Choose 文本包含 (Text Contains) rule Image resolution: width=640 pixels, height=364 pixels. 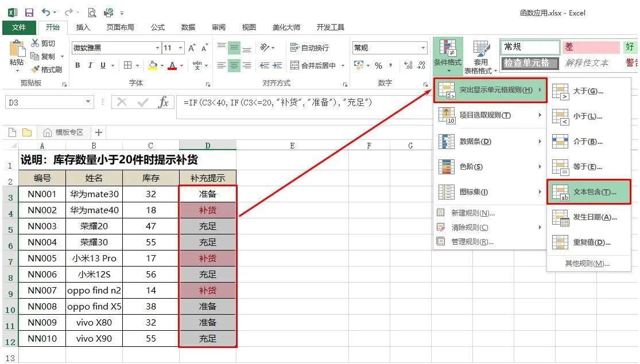click(588, 192)
